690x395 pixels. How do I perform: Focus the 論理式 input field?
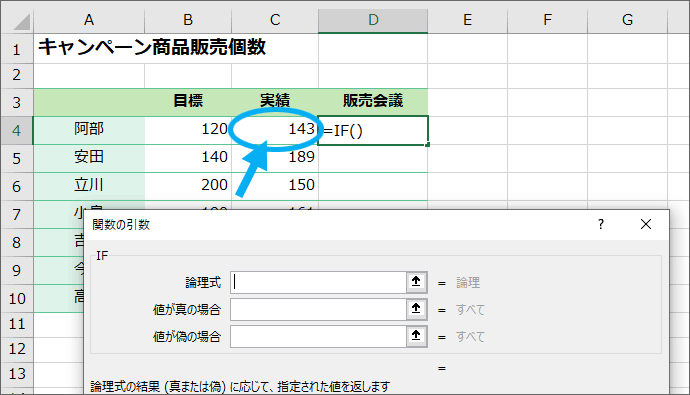318,282
